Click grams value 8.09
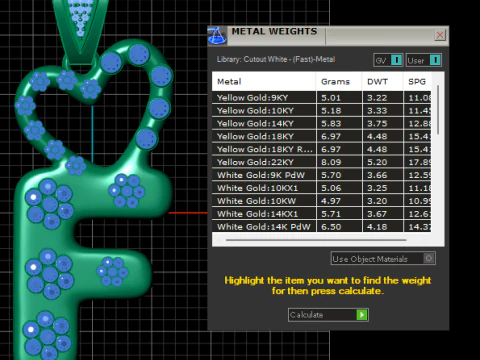Screen dimensions: 480x360 click(331, 162)
